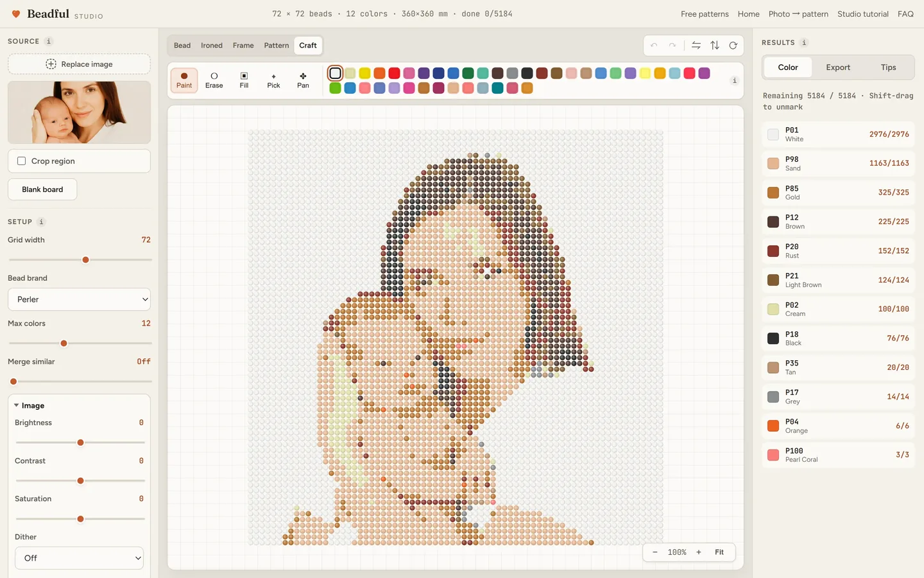Switch to the Frame view tab

click(243, 46)
